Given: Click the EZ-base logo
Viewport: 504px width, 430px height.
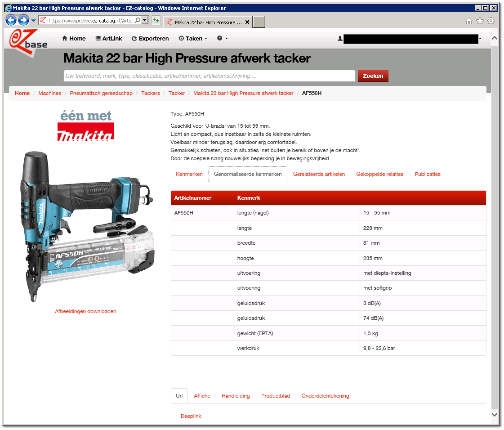Looking at the screenshot, I should (x=28, y=42).
